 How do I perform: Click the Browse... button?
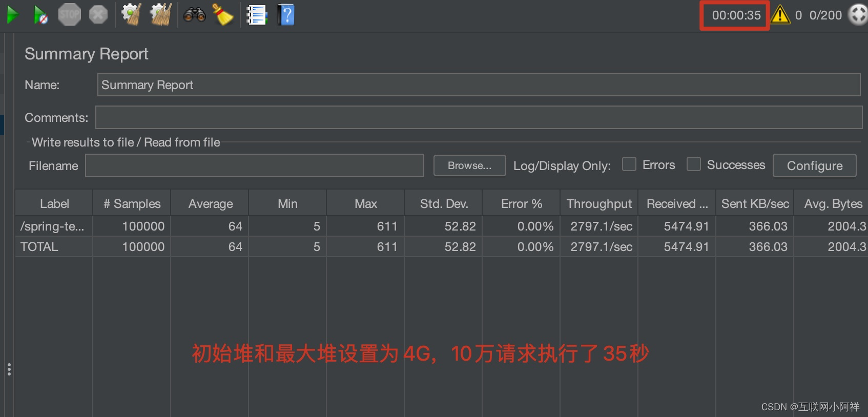coord(469,165)
